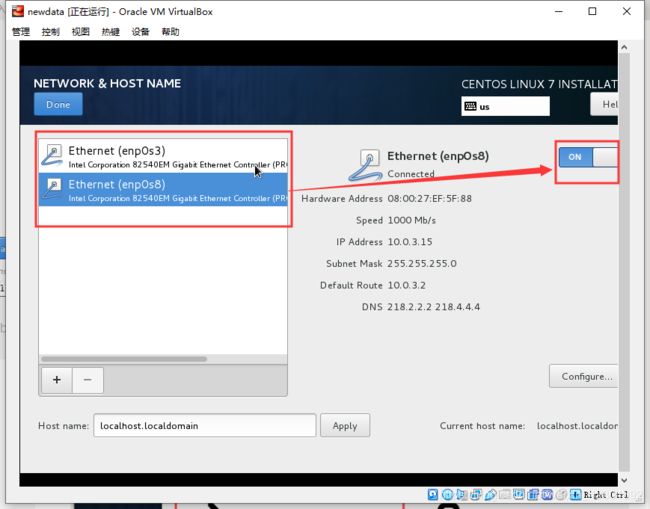Select Ethernet (enp0s3) in device list
Screen dimensions: 650x509
(163, 156)
